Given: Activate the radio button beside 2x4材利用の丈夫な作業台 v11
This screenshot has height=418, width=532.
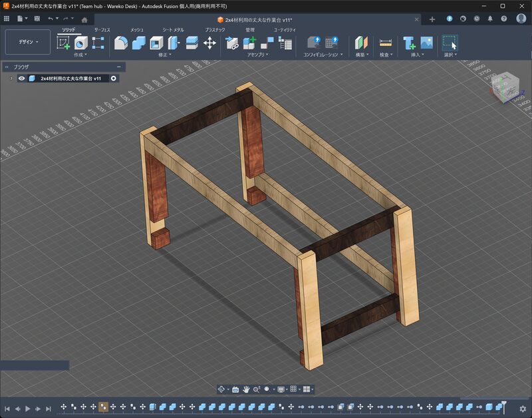Looking at the screenshot, I should point(114,79).
